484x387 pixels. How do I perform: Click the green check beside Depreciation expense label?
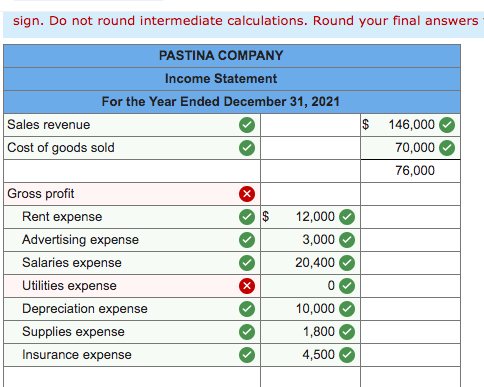pos(247,309)
